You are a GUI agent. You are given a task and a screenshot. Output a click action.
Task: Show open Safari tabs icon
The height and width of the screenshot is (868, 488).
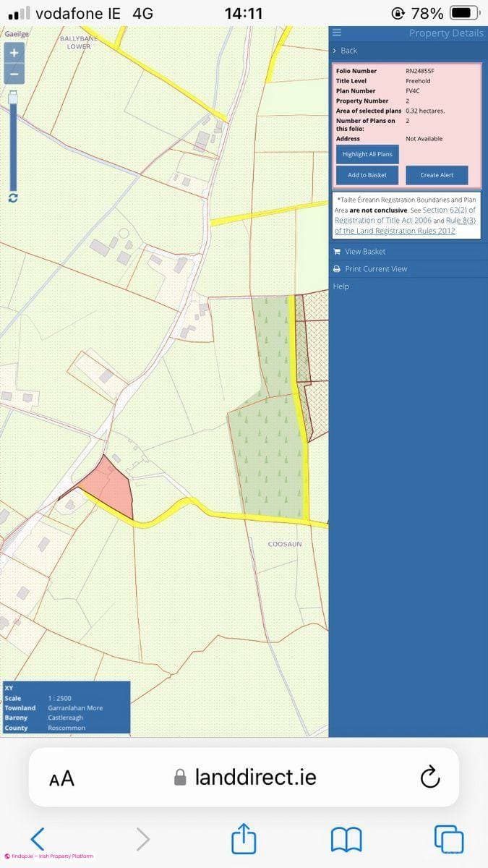pos(449,839)
